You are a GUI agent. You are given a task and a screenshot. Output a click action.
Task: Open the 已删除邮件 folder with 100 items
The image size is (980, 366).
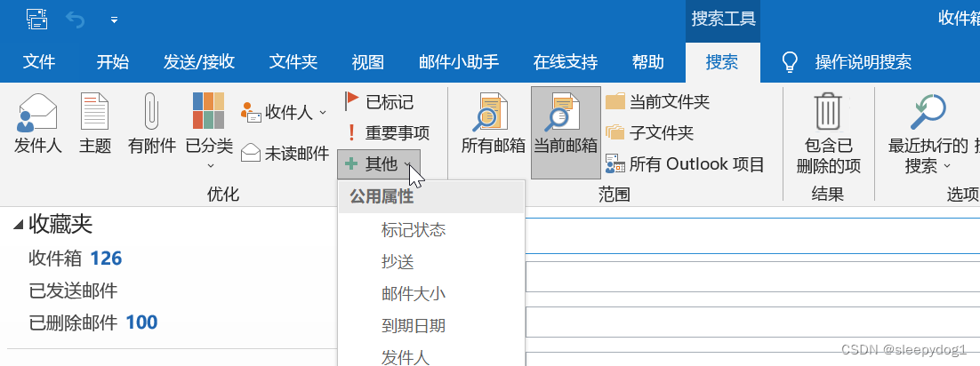(92, 322)
